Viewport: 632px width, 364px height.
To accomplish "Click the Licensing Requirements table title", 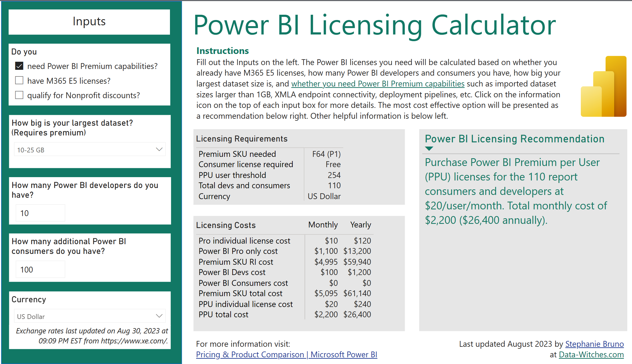I will coord(242,139).
